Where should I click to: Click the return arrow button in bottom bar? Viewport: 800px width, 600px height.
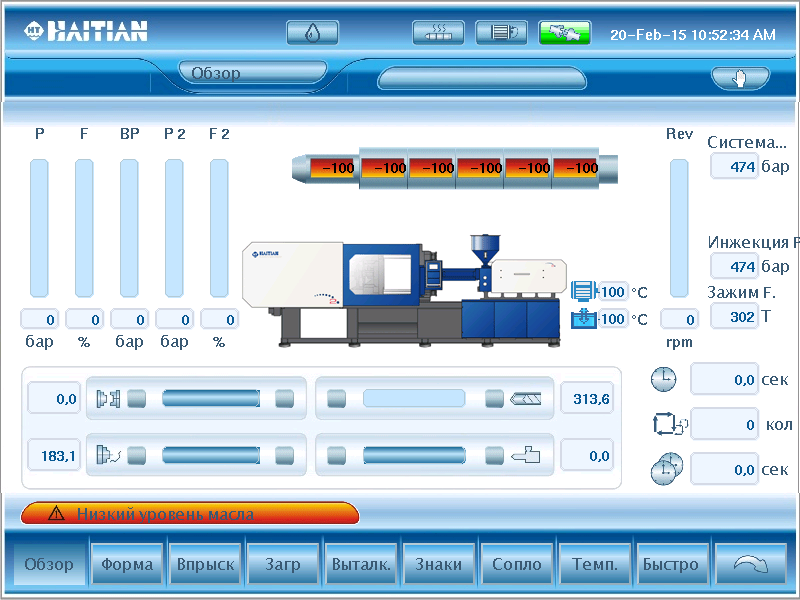coord(753,564)
